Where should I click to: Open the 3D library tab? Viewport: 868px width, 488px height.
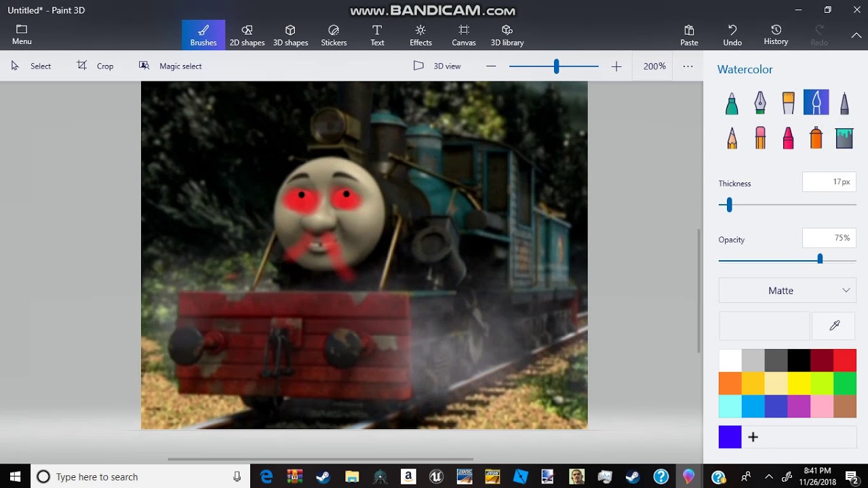(507, 35)
